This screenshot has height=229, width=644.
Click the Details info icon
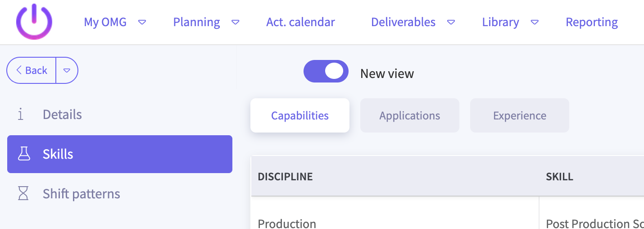click(x=20, y=114)
